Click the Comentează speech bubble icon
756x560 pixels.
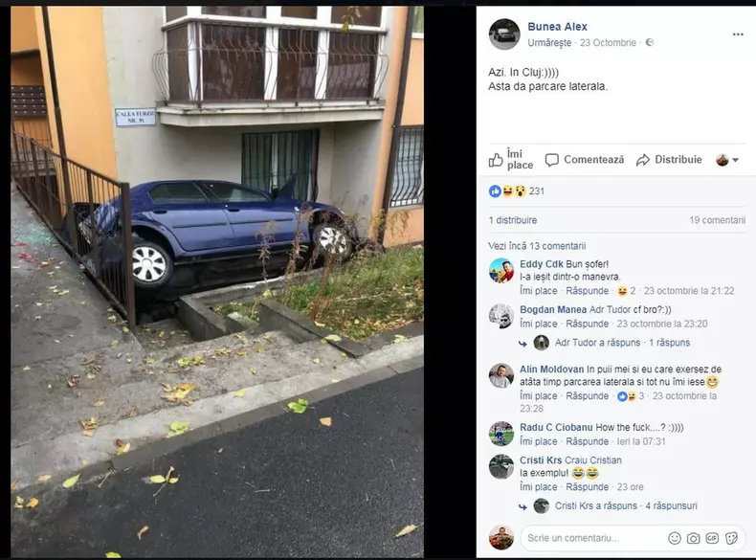tap(552, 160)
